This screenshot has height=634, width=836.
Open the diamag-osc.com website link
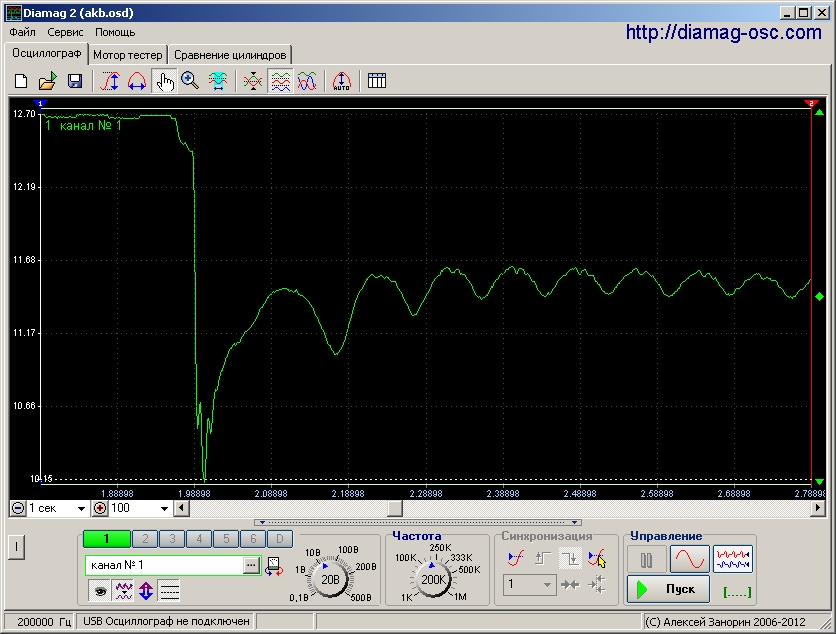724,33
